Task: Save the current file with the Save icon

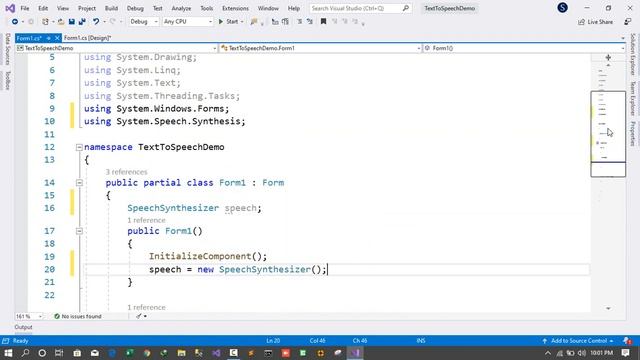Action: coord(71,22)
